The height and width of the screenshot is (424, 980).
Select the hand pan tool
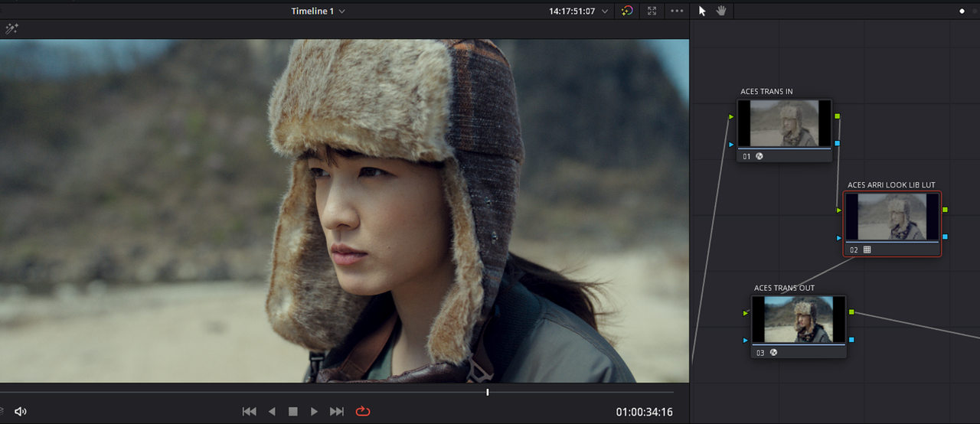pyautogui.click(x=721, y=11)
